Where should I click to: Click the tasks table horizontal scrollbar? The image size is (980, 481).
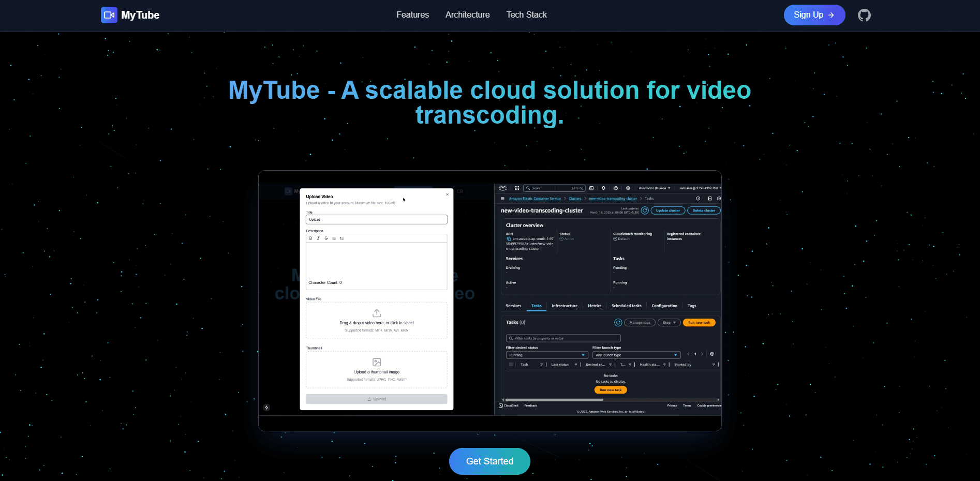coord(554,400)
